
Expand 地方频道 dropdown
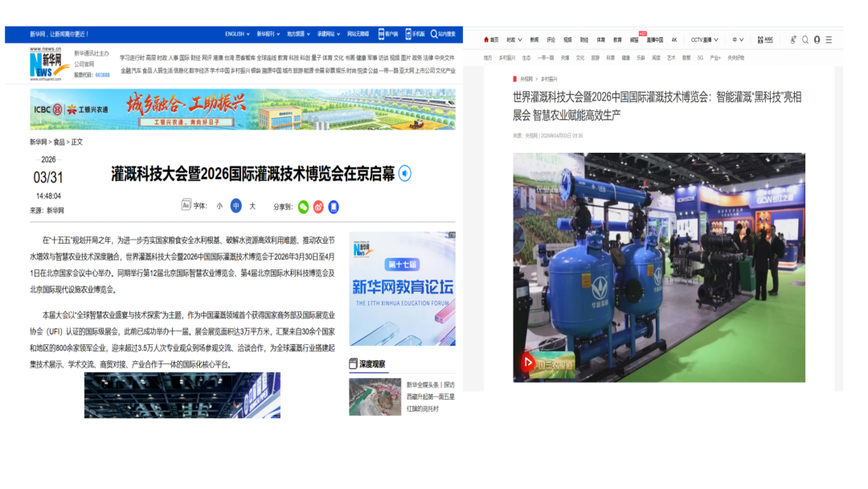click(x=298, y=34)
